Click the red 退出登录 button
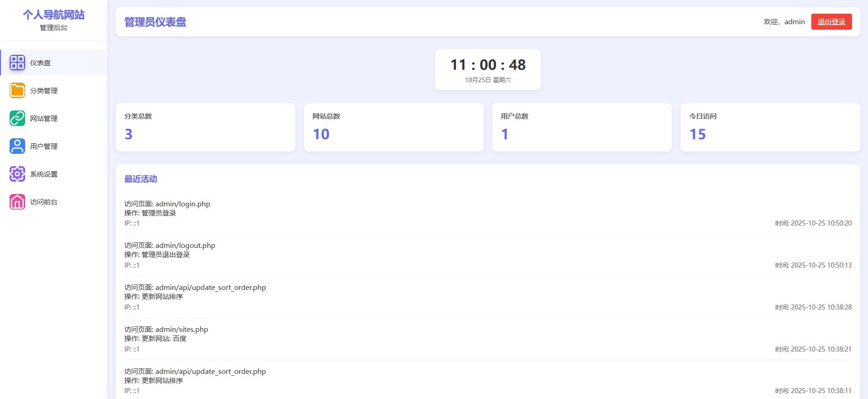 coord(831,21)
